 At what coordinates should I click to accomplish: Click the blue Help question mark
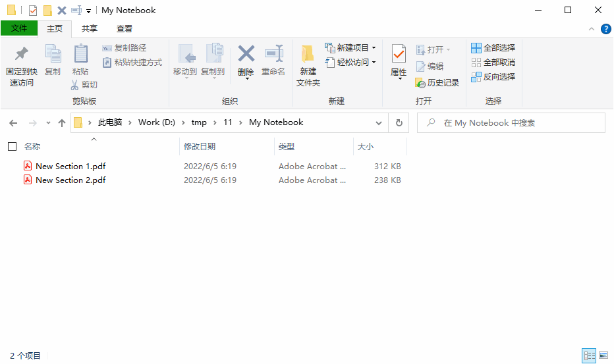pos(606,29)
